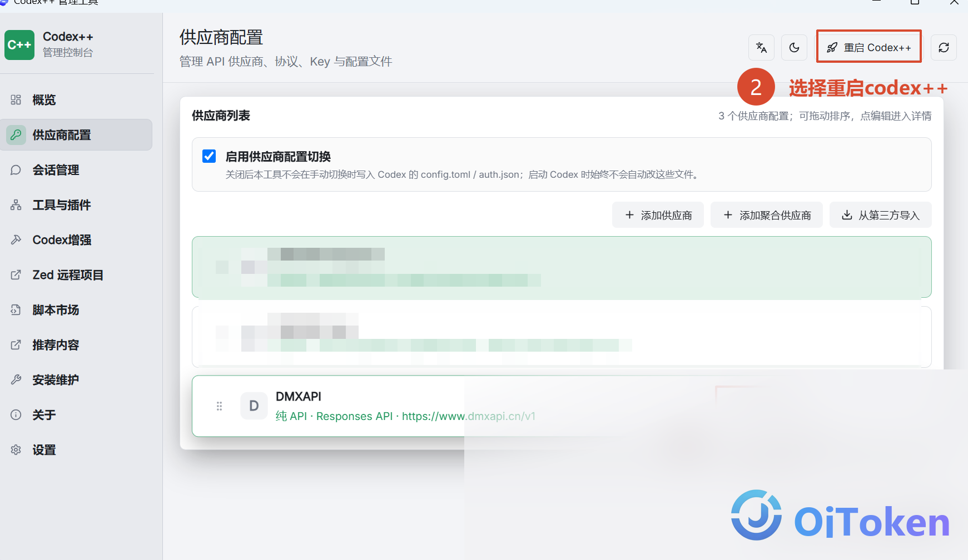
Task: Open the 概览 overview page
Action: pyautogui.click(x=76, y=100)
